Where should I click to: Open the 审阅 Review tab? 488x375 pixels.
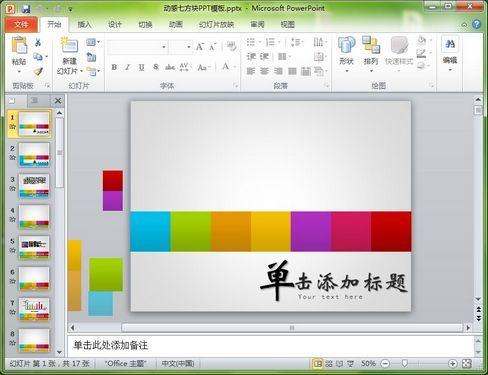(257, 24)
